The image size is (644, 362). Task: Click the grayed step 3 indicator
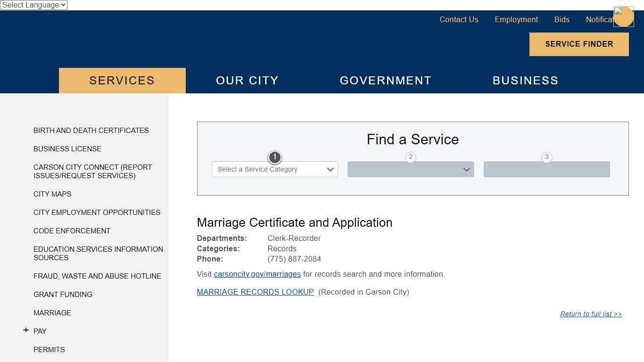[x=546, y=157]
